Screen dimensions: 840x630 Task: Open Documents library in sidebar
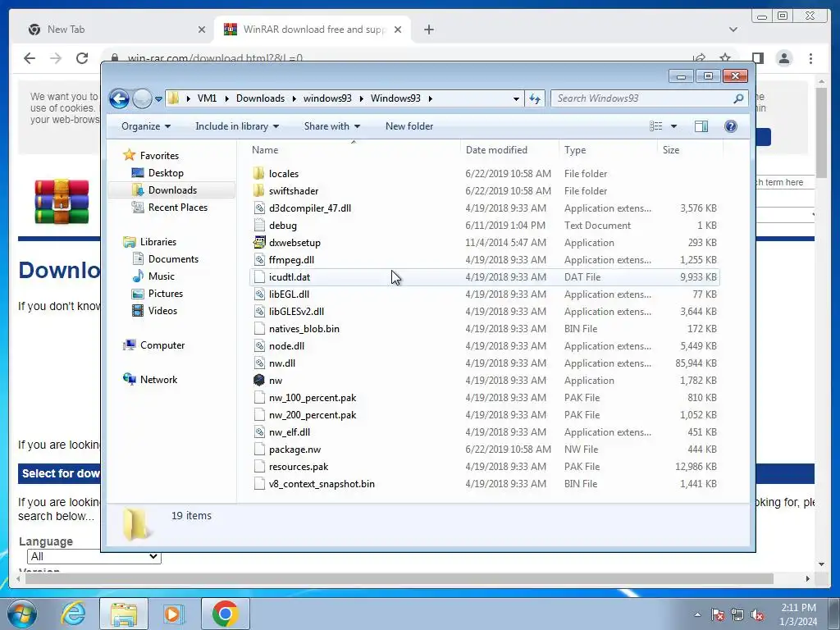tap(173, 259)
